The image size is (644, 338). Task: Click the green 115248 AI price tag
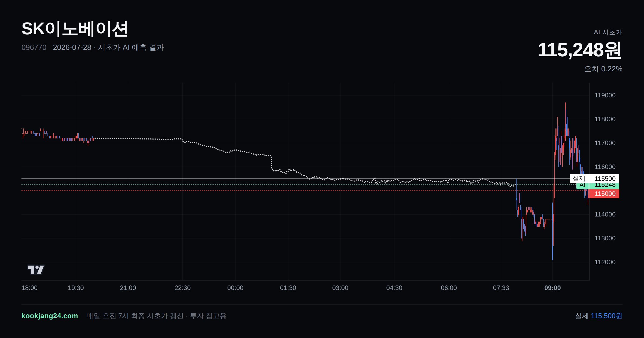[x=604, y=186]
